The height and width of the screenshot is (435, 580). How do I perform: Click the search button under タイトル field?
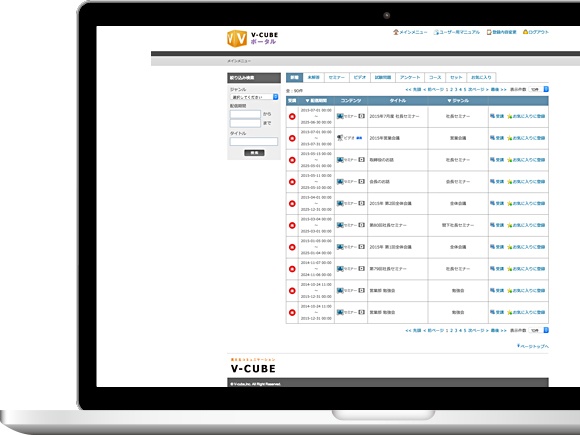point(254,153)
